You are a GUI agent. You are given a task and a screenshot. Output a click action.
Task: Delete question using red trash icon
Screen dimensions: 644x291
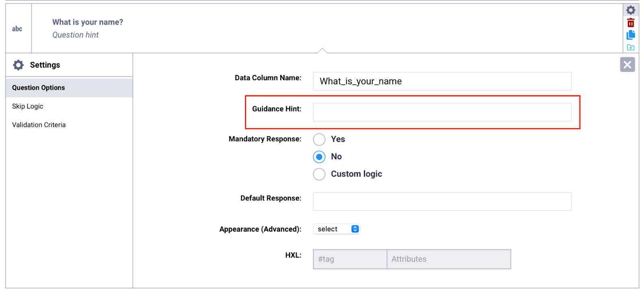click(x=630, y=23)
